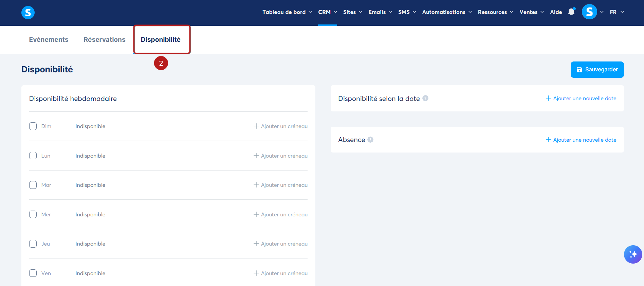Add a time slot for Lun

[x=280, y=156]
